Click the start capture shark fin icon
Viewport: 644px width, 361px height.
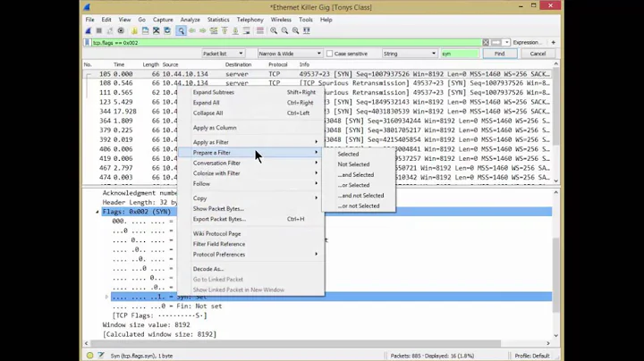pos(88,30)
